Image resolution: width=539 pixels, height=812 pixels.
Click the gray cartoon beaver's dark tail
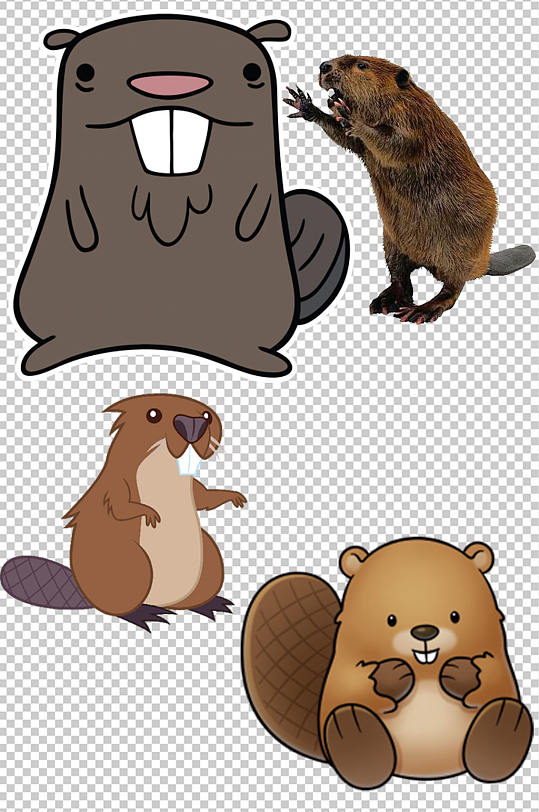pyautogui.click(x=316, y=257)
